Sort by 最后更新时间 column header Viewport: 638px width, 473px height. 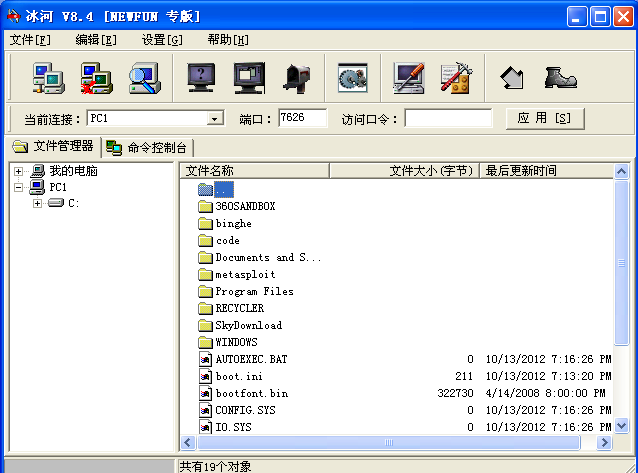[x=546, y=171]
